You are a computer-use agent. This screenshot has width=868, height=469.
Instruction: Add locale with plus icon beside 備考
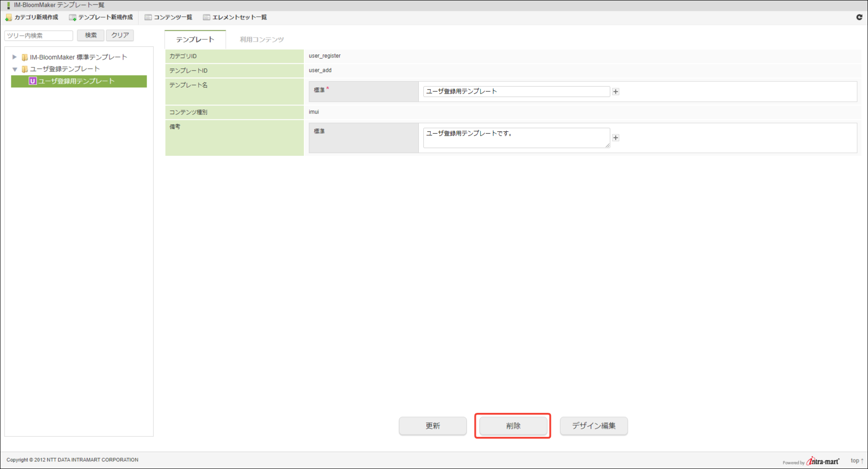(x=615, y=138)
